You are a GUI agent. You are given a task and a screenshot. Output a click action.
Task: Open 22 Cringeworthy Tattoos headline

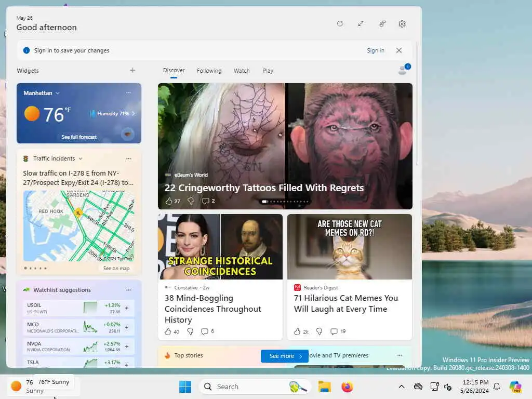tap(264, 188)
